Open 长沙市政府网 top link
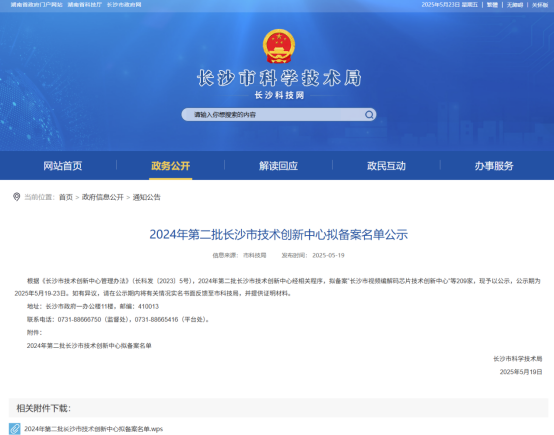Image resolution: width=554 pixels, height=435 pixels. click(x=124, y=5)
